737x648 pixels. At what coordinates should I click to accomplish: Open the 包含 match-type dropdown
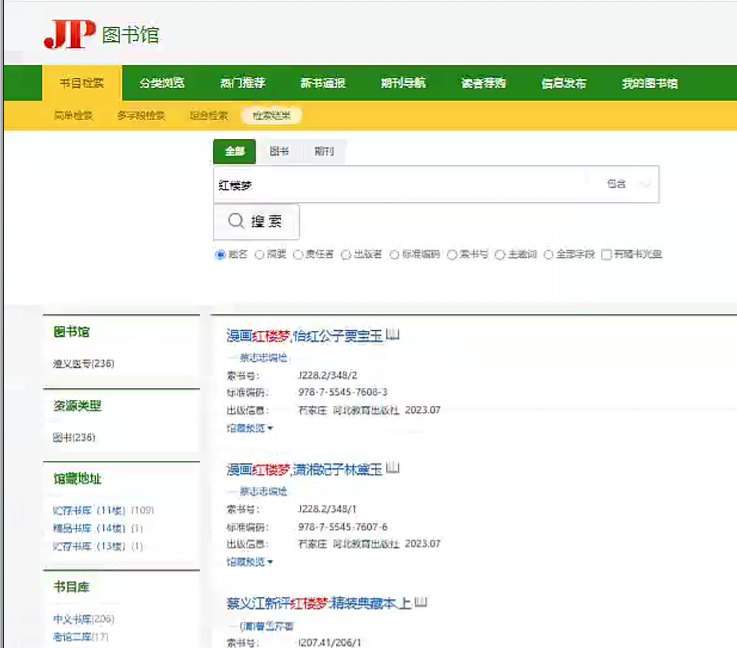(x=630, y=184)
